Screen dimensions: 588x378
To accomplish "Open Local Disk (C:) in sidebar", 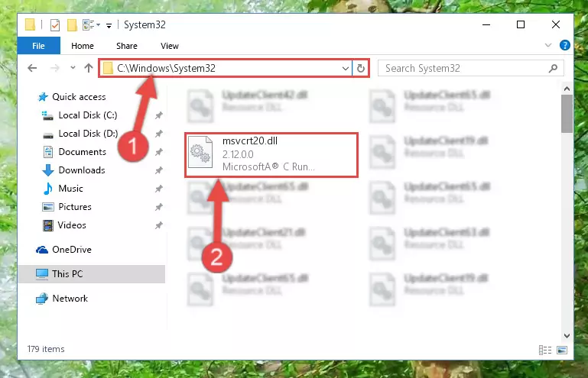I will tap(88, 115).
